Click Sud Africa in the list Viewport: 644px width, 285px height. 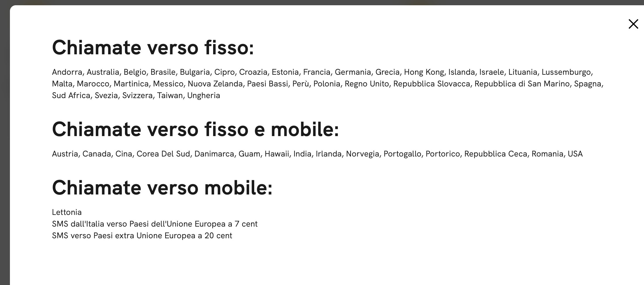click(71, 95)
